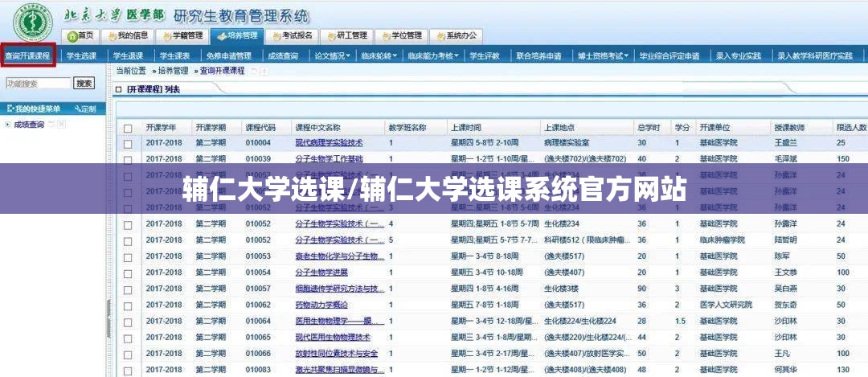Check the row for course 010057

pyautogui.click(x=128, y=289)
